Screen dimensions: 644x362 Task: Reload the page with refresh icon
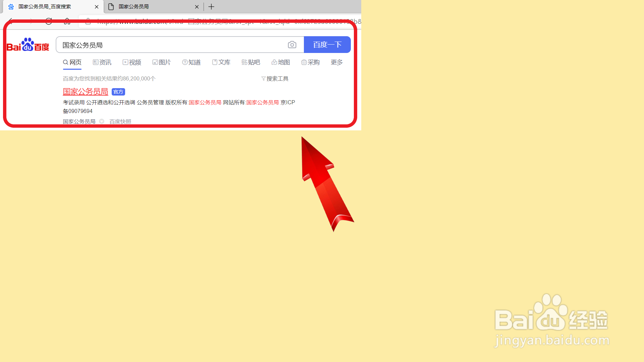click(48, 21)
